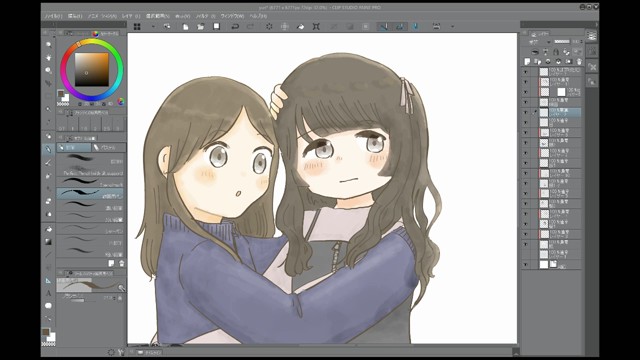The width and height of the screenshot is (640, 360).
Task: Click the undo arrow in command bar
Action: pos(235,27)
